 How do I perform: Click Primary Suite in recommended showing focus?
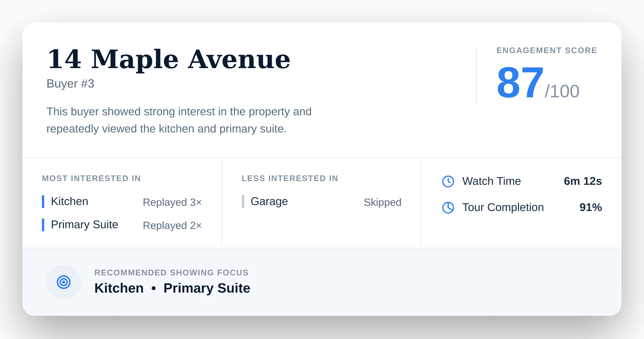pyautogui.click(x=207, y=288)
